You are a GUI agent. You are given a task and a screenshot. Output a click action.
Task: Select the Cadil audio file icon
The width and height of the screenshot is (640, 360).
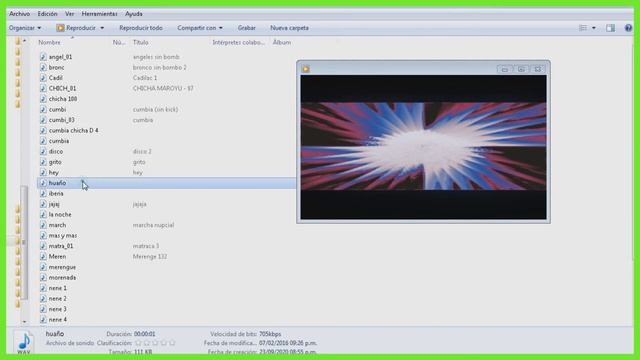pyautogui.click(x=43, y=78)
